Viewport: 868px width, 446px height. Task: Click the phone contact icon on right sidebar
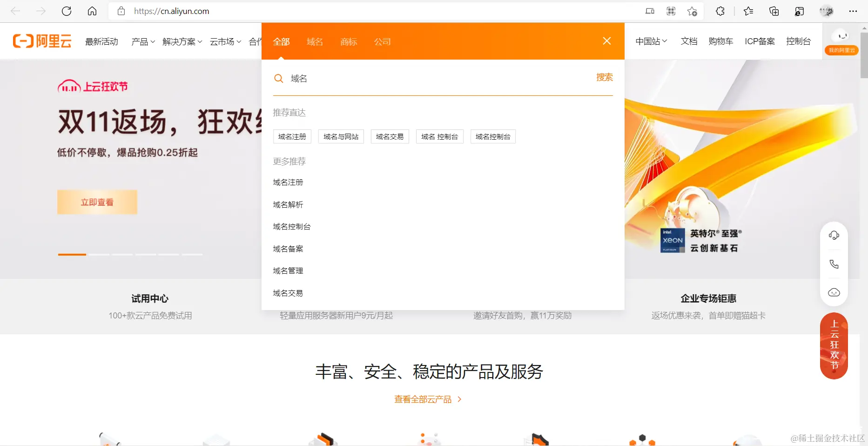pos(834,264)
